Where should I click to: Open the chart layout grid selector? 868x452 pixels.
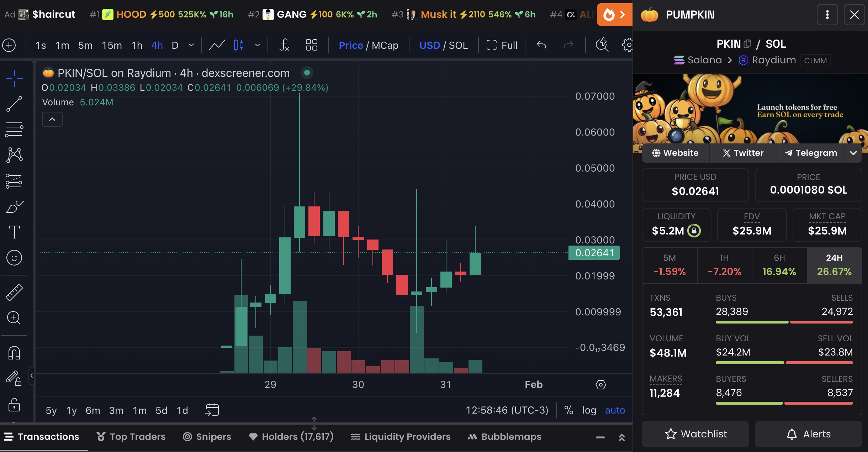pyautogui.click(x=311, y=45)
